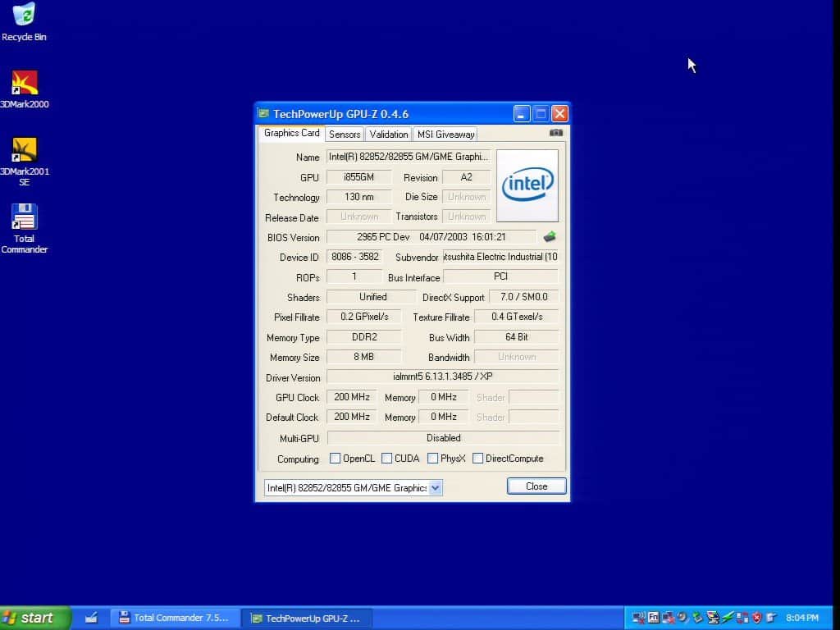Toggle the OpenCL checkbox
This screenshot has width=840, height=630.
tap(335, 458)
